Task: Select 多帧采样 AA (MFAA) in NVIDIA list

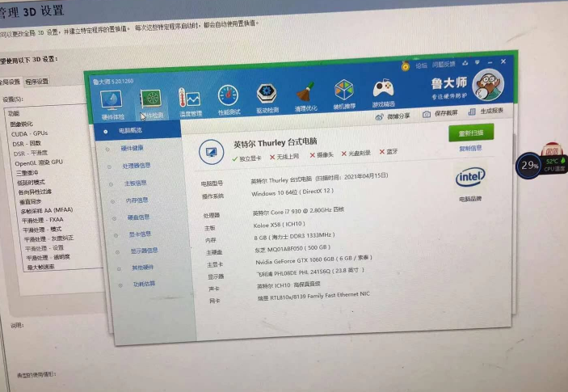Action: click(x=47, y=210)
